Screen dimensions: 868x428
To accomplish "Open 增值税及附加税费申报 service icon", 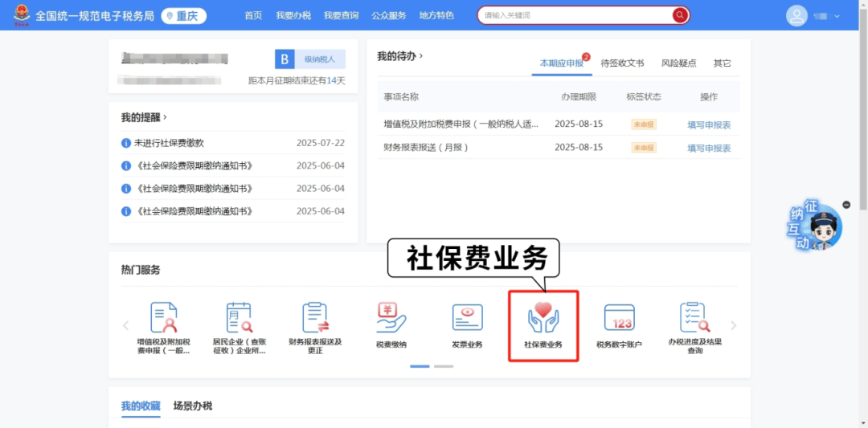I will (163, 318).
